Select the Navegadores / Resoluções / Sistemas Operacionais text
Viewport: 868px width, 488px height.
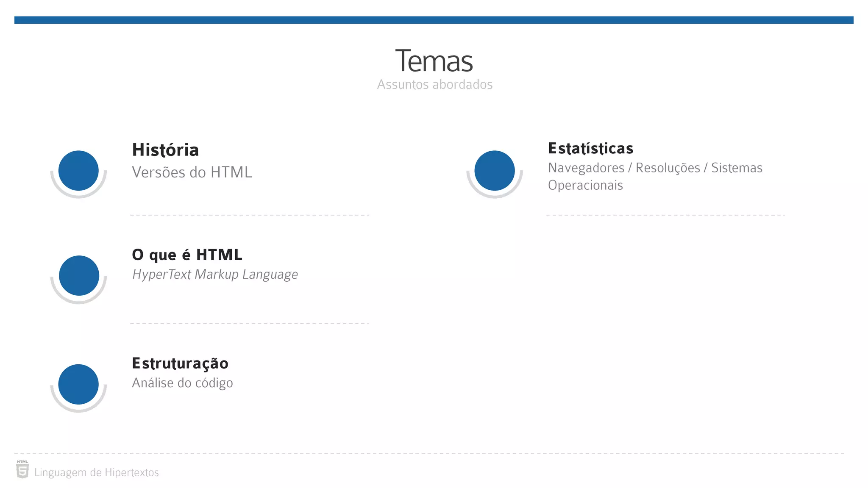(x=655, y=176)
